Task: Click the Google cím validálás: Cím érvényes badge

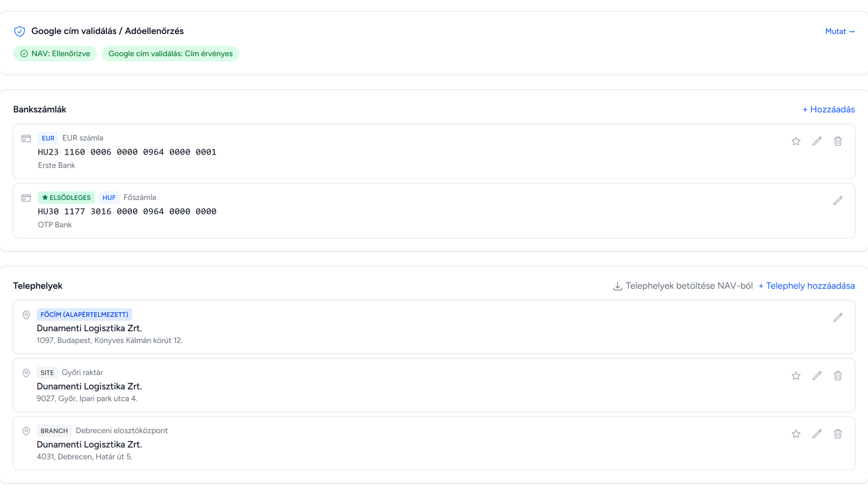Action: click(170, 54)
